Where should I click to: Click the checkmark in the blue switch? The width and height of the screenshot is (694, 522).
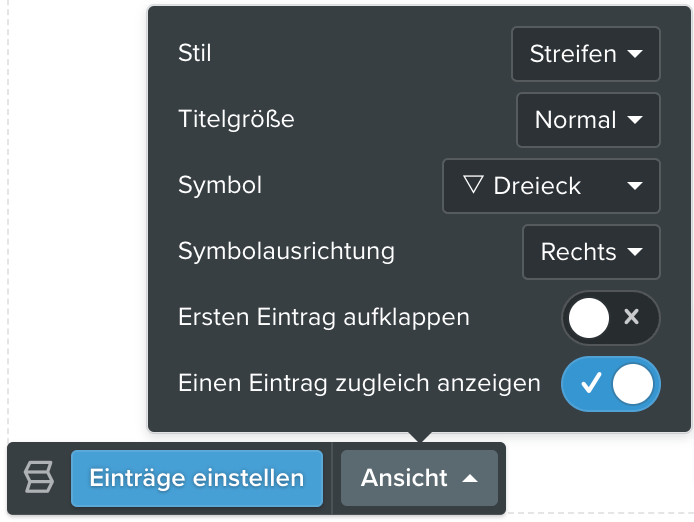591,383
